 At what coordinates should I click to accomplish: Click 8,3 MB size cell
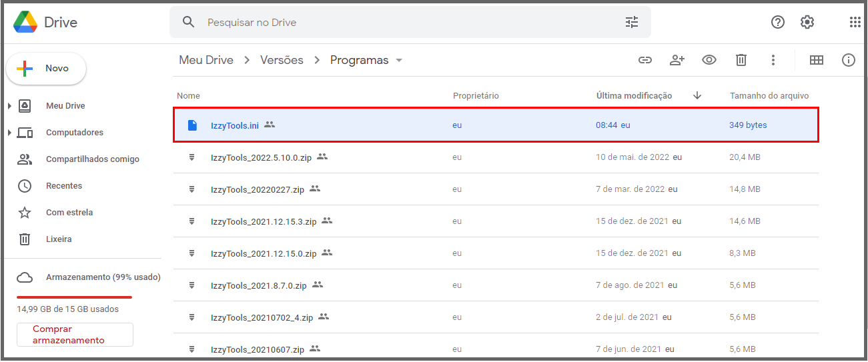click(743, 253)
